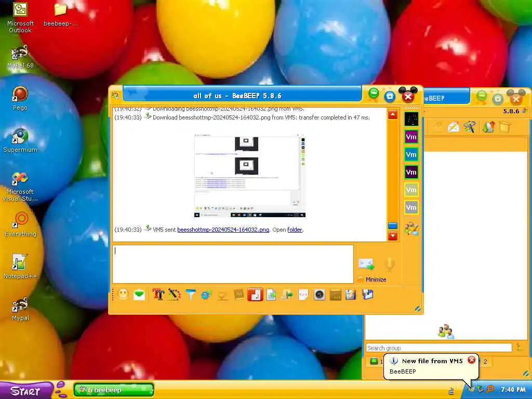Take a screenshot with the camera icon
This screenshot has width=532, height=399.
pos(320,295)
